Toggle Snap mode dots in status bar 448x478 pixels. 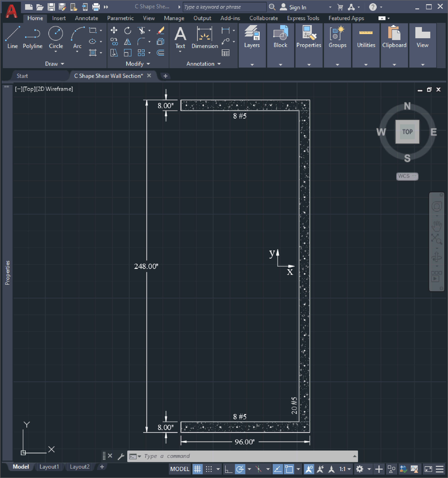point(209,469)
